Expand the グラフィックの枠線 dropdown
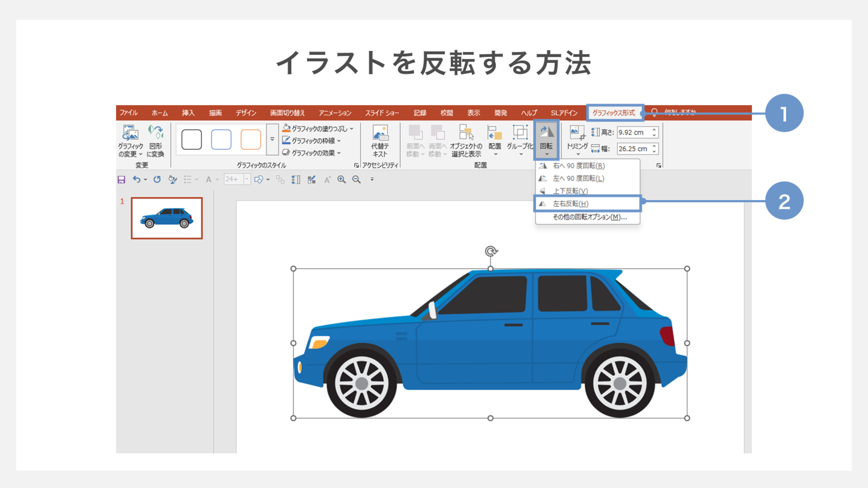This screenshot has height=488, width=868. (x=338, y=141)
